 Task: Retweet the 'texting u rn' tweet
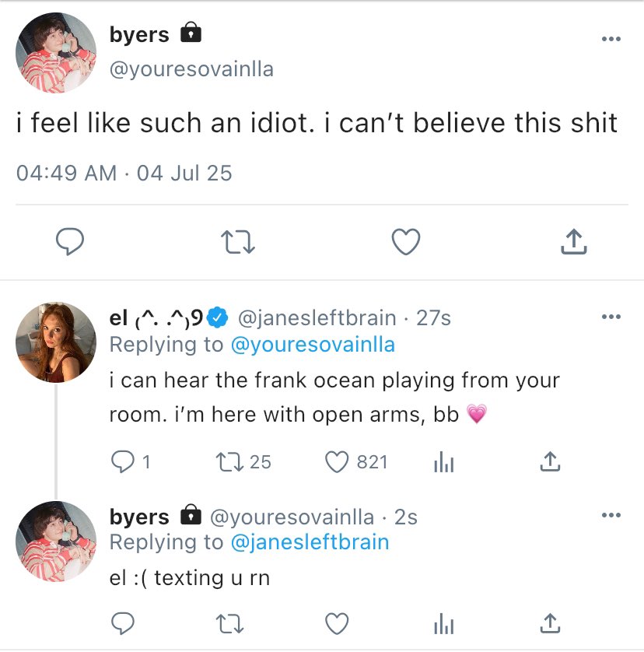228,622
